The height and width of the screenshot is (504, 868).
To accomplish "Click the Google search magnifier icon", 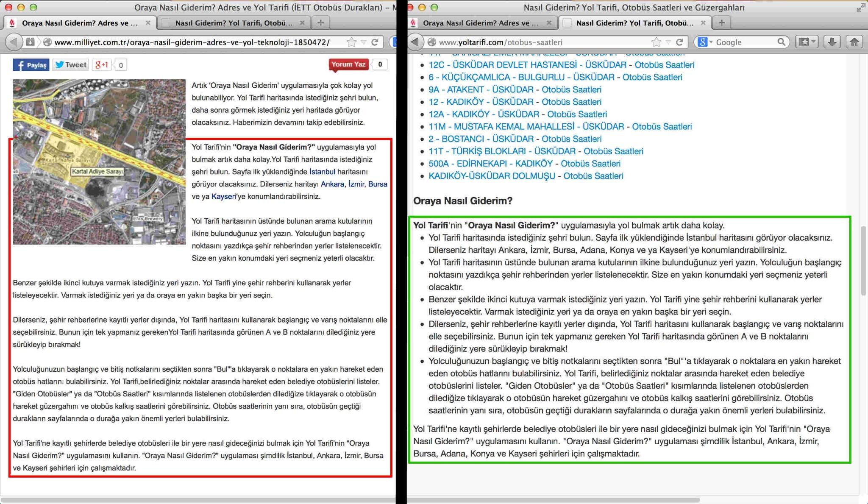I will click(781, 42).
